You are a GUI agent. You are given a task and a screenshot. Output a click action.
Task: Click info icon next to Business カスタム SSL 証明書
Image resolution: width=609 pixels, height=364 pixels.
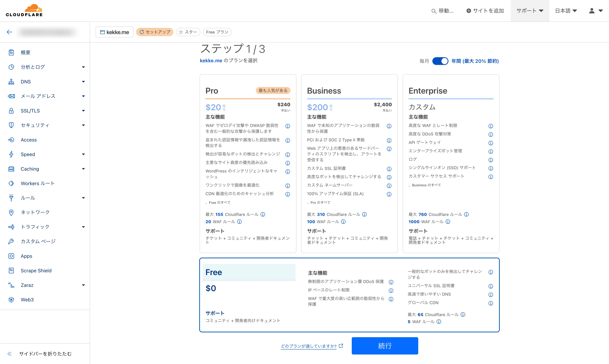(389, 169)
